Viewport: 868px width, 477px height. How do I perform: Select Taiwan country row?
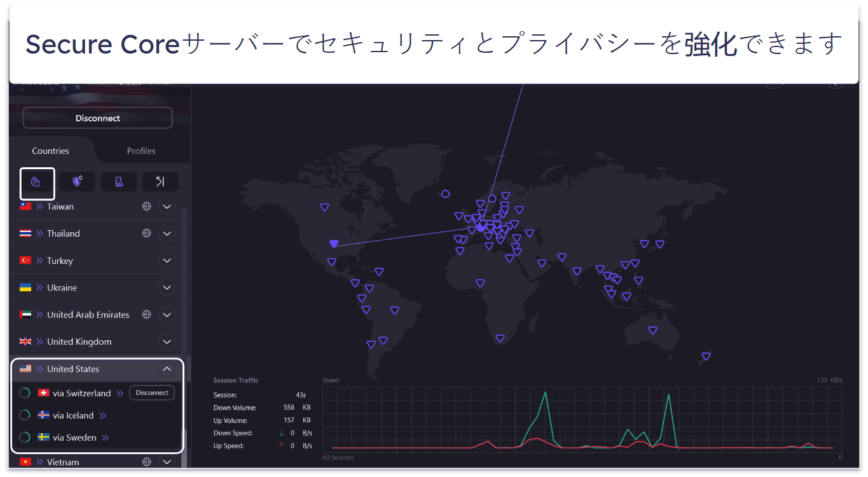95,207
